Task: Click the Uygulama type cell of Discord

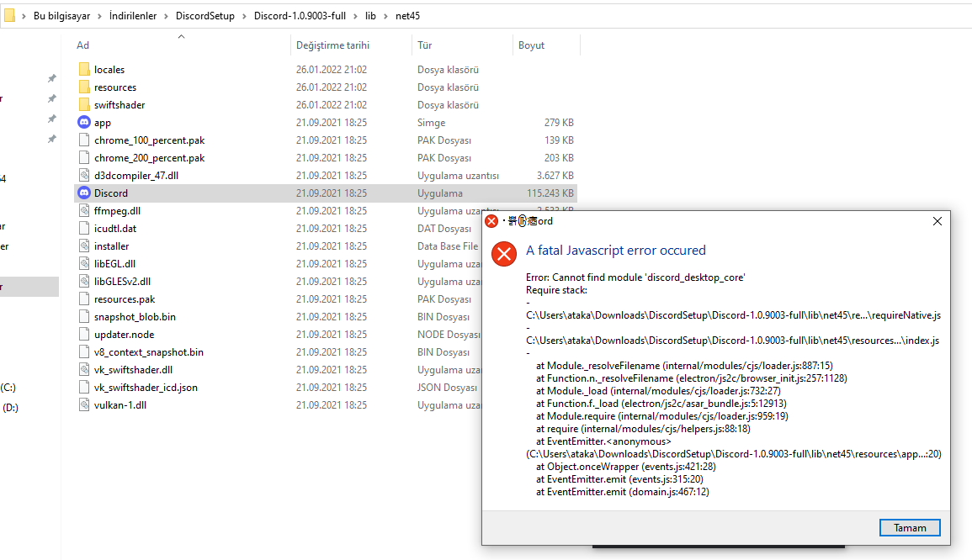Action: [440, 193]
